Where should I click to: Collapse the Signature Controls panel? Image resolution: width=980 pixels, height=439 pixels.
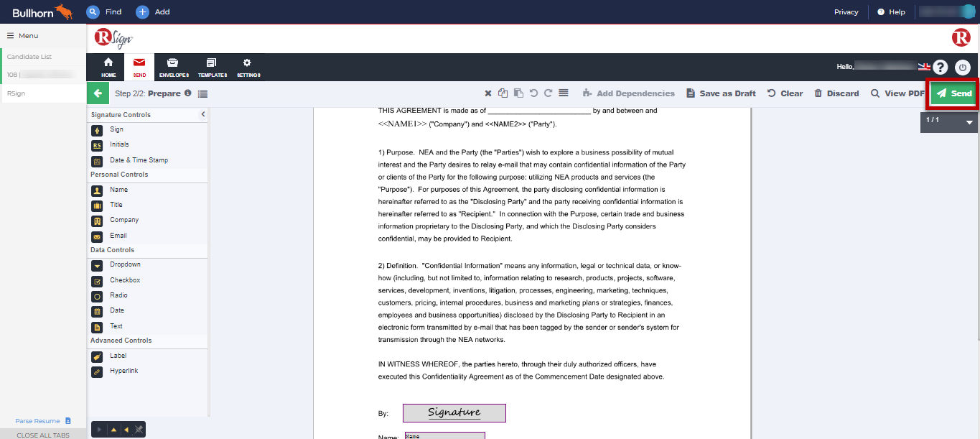[203, 114]
